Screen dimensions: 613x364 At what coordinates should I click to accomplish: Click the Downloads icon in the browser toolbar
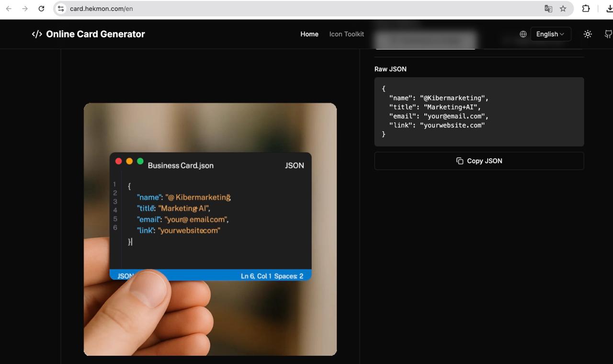(x=610, y=9)
